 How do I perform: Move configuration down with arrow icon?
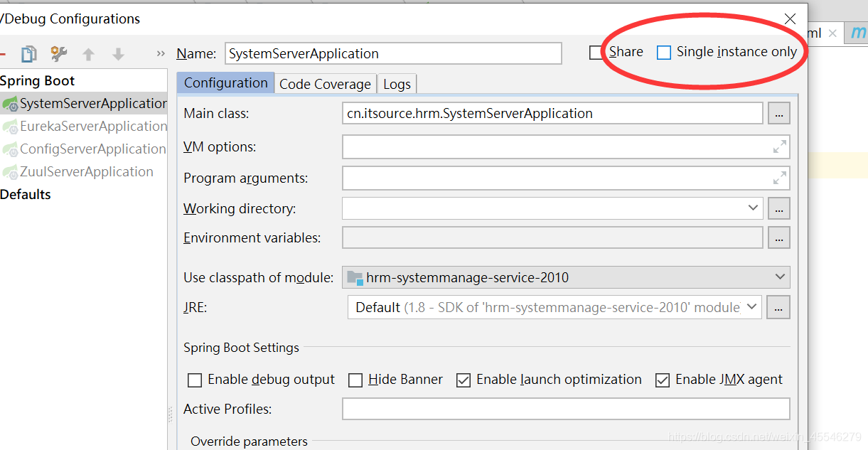coord(118,54)
